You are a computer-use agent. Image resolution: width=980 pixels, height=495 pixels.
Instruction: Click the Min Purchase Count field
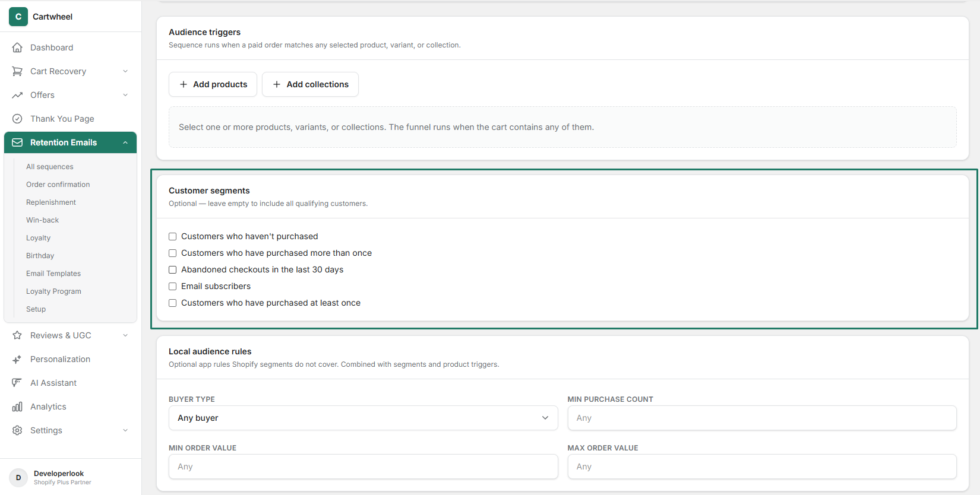(762, 418)
